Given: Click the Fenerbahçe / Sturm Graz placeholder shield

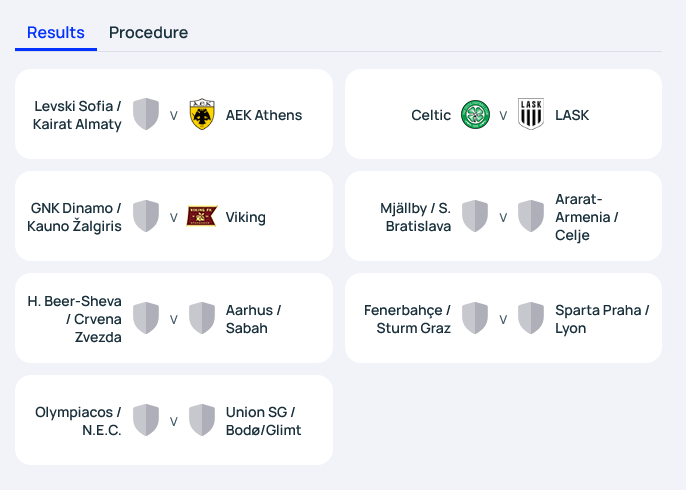Looking at the screenshot, I should pos(475,318).
